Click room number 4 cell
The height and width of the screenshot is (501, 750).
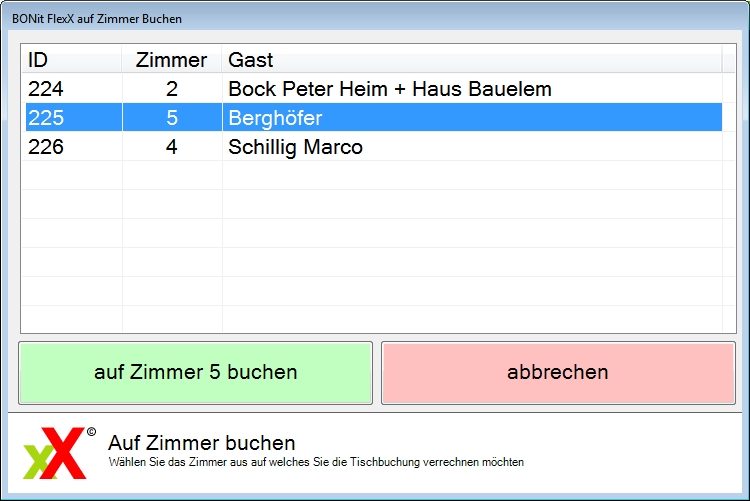tap(172, 147)
